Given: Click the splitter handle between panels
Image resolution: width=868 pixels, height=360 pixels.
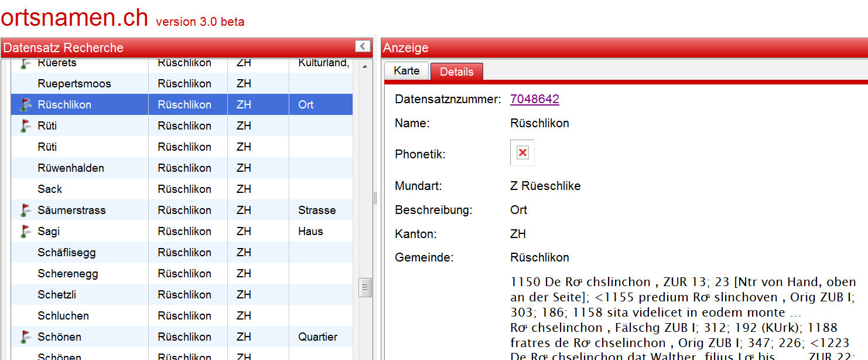Looking at the screenshot, I should tap(375, 198).
